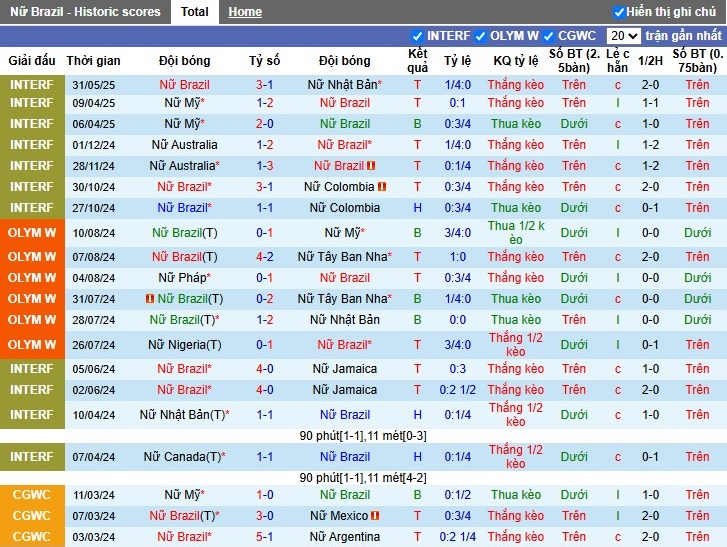This screenshot has height=547, width=727.
Task: Open Nữ Jamaica team on 05/06/24 row
Action: click(x=344, y=369)
